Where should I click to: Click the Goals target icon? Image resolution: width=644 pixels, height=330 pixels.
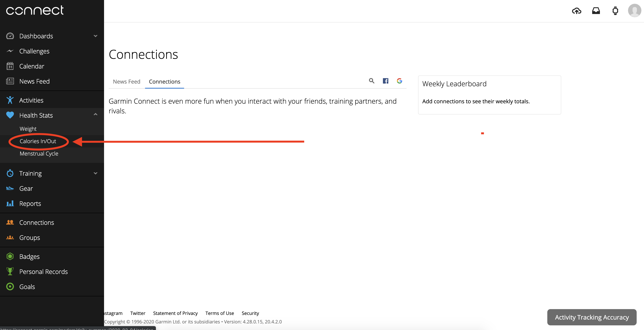10,286
